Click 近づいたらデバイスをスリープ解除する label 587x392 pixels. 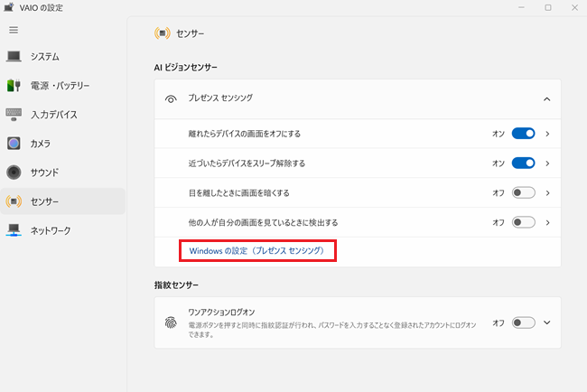247,163
